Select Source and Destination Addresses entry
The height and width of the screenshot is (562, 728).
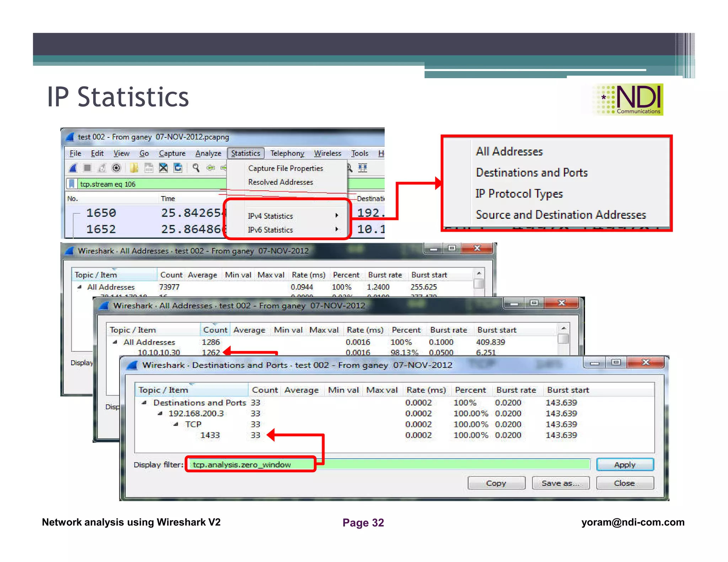tap(561, 215)
